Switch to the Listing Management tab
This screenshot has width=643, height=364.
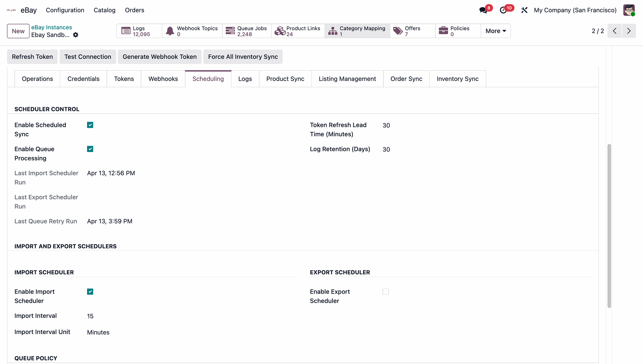[x=347, y=79]
